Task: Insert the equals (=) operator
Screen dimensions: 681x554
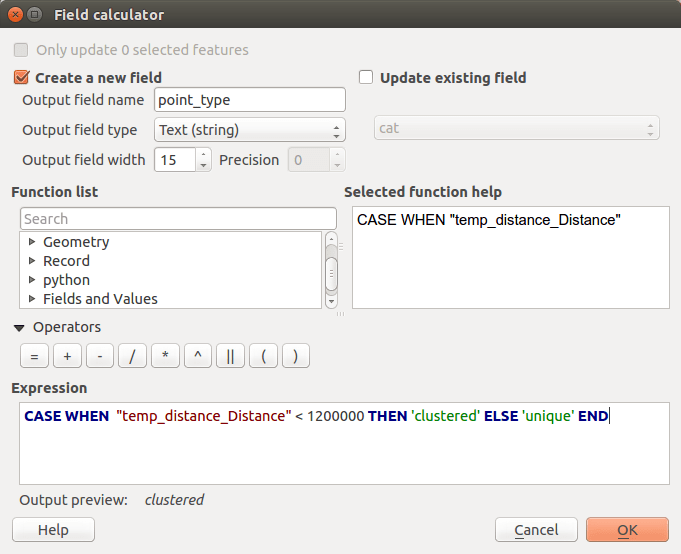Action: (34, 356)
